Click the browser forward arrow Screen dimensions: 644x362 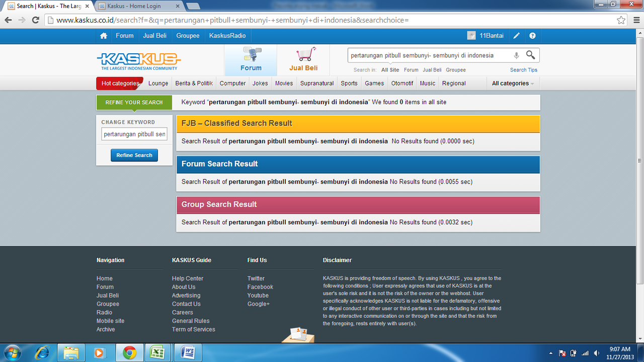coord(22,20)
